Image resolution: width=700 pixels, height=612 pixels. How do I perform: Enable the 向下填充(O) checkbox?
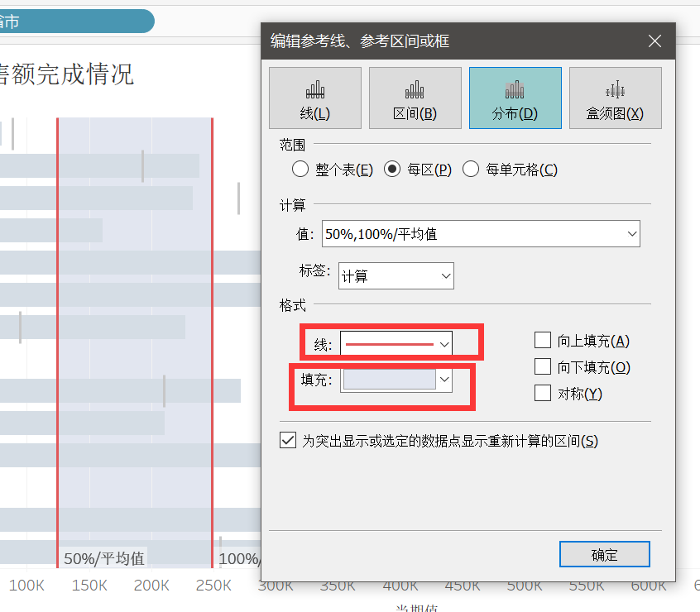[543, 366]
